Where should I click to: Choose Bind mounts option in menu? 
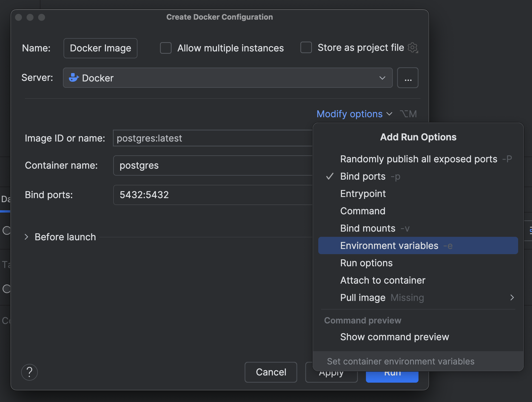368,228
